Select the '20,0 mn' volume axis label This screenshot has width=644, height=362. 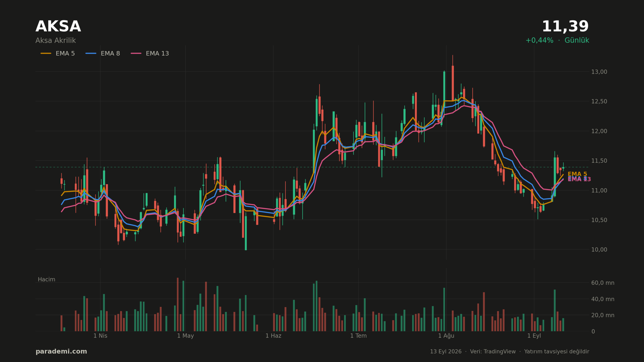603,315
